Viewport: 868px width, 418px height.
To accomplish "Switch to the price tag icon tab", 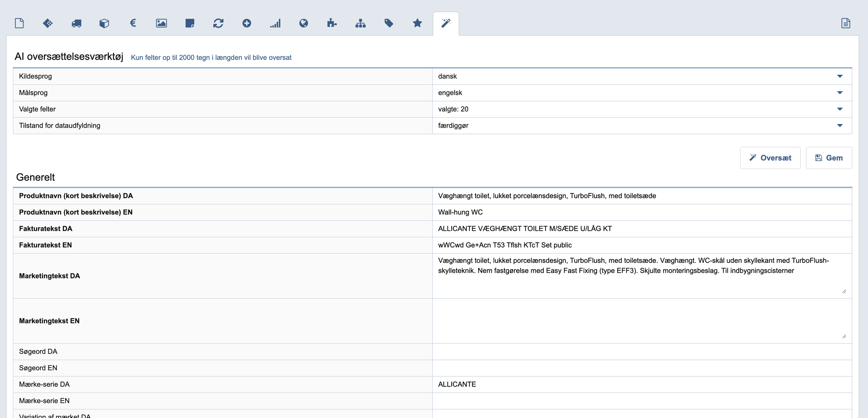I will pos(389,23).
